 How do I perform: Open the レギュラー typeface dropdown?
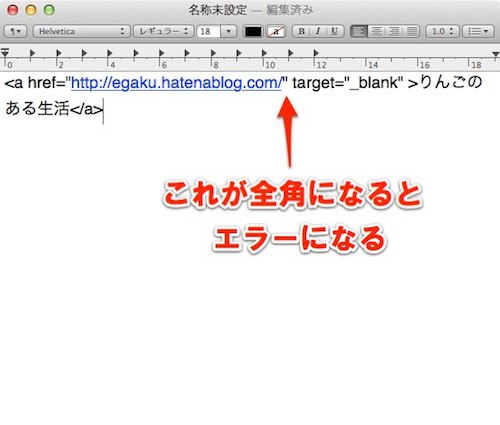click(x=163, y=32)
